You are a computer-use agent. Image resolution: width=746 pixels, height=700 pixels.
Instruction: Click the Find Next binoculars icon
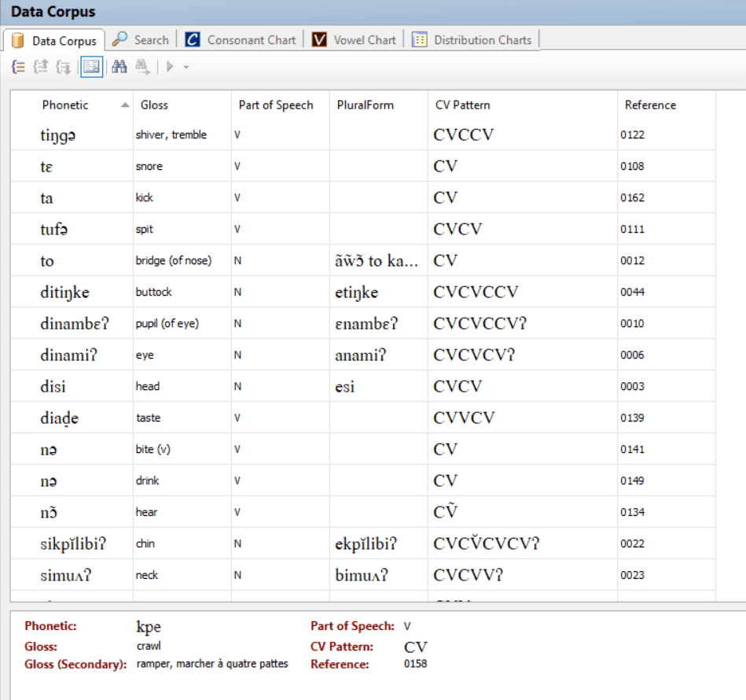pos(141,67)
